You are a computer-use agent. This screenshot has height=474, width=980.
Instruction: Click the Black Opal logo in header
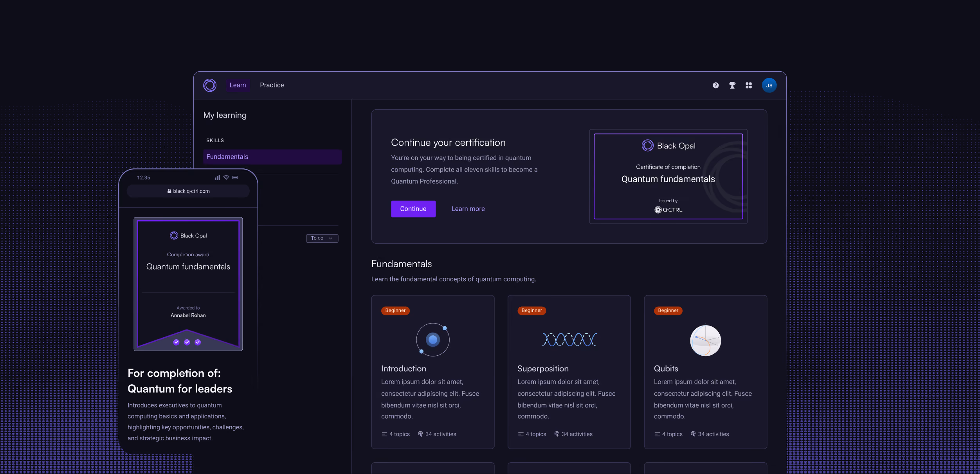click(210, 85)
